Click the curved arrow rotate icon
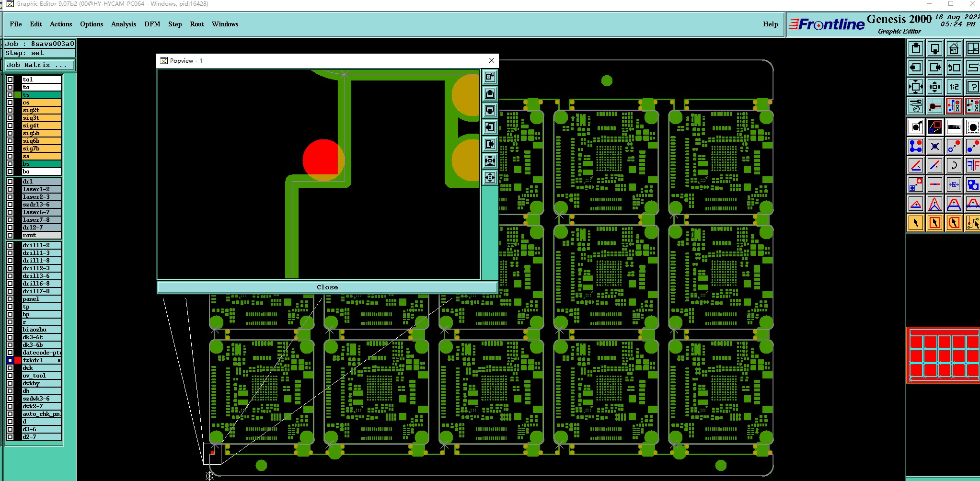Viewport: 980px width, 481px height. (x=954, y=165)
